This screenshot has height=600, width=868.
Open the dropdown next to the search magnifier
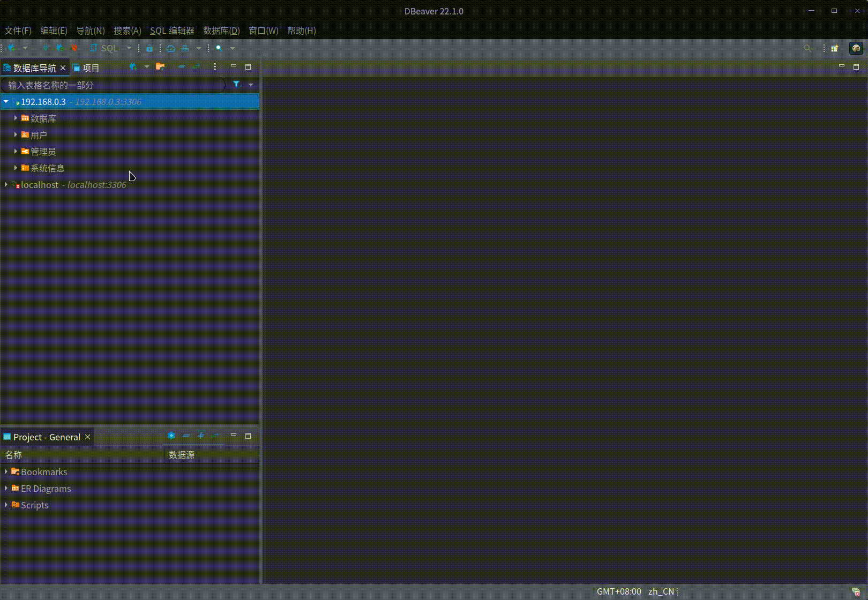click(x=233, y=48)
